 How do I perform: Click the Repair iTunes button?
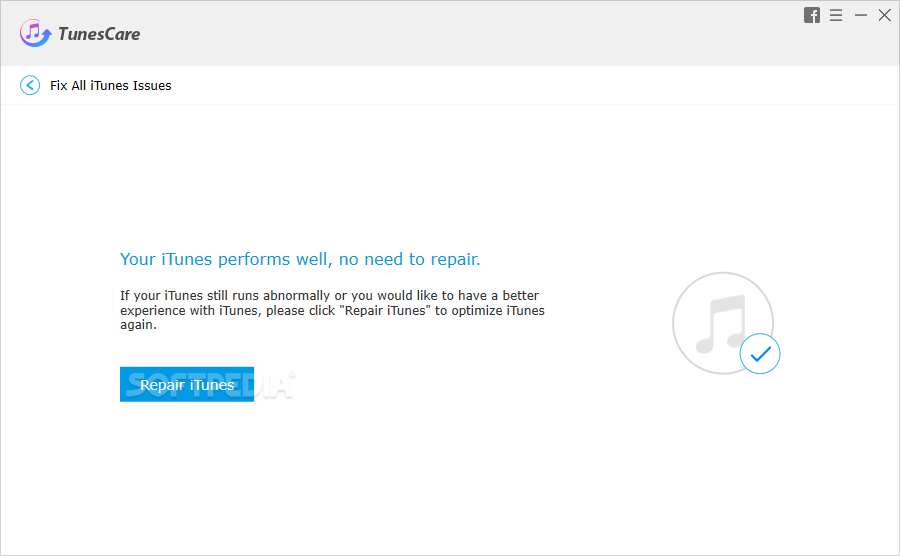(187, 384)
